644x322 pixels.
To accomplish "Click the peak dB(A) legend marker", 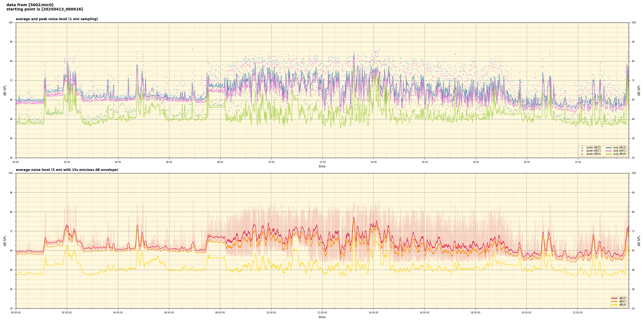I will coord(582,154).
